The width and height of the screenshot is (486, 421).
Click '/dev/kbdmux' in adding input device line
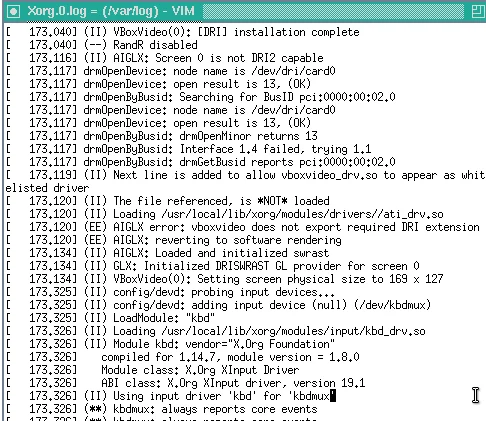click(392, 305)
